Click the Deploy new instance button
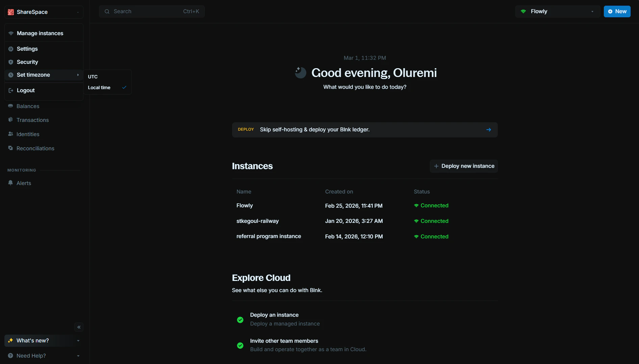Viewport: 639px width, 364px height. [x=464, y=166]
